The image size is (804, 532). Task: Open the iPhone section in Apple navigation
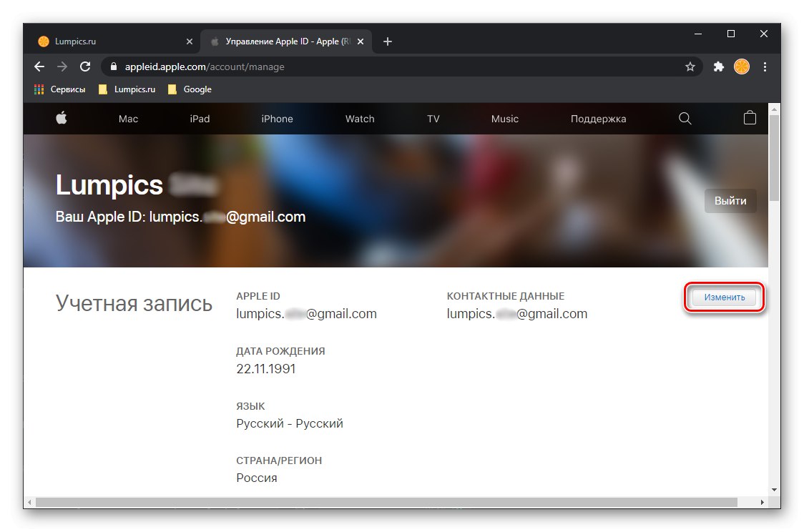(278, 119)
